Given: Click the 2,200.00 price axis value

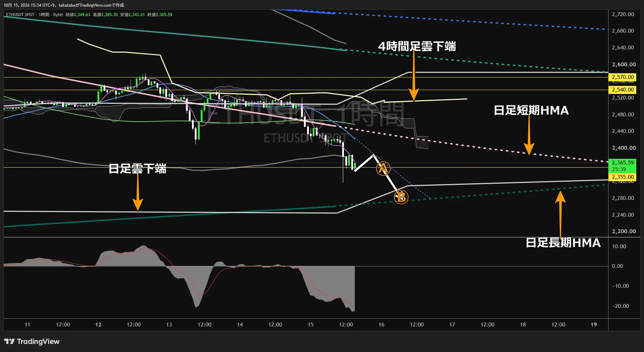Looking at the screenshot, I should 623,231.
